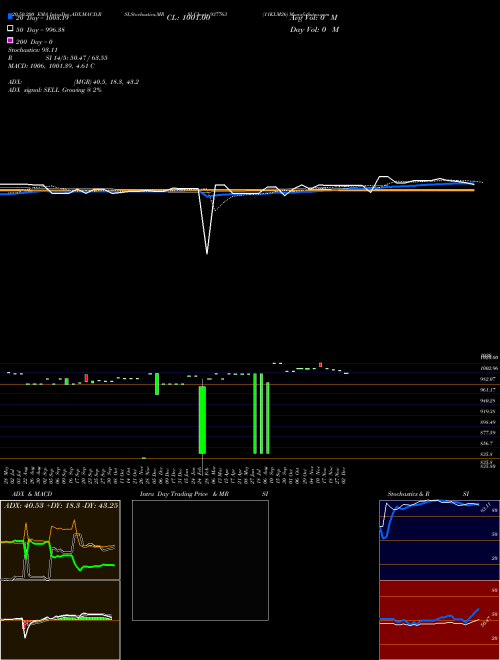Image resolution: width=500 pixels, height=660 pixels.
Task: Click the 919.38 price axis label
Action: coord(488,411)
